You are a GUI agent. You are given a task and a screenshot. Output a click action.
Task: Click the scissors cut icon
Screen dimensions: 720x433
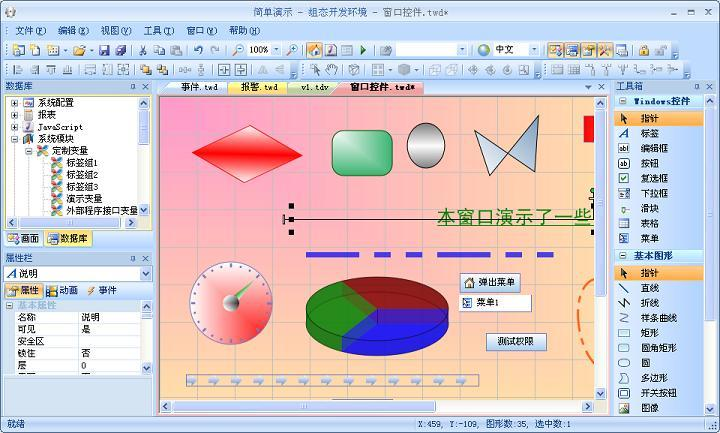tap(143, 50)
